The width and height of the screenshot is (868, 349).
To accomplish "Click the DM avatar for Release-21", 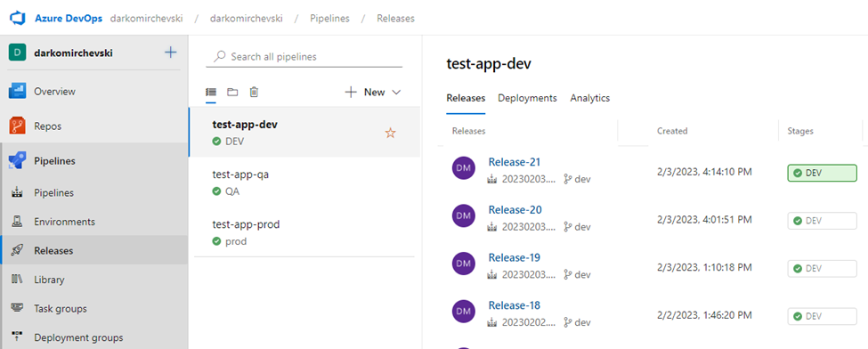I will [464, 168].
